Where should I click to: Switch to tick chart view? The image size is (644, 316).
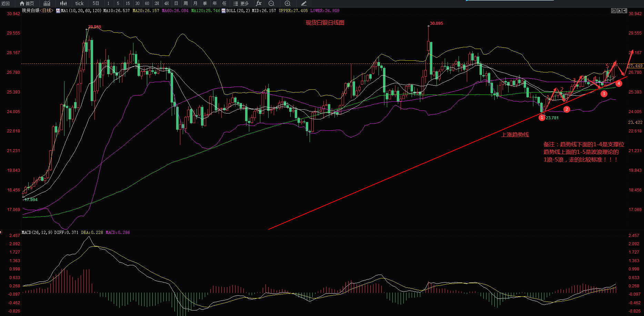click(x=79, y=3)
